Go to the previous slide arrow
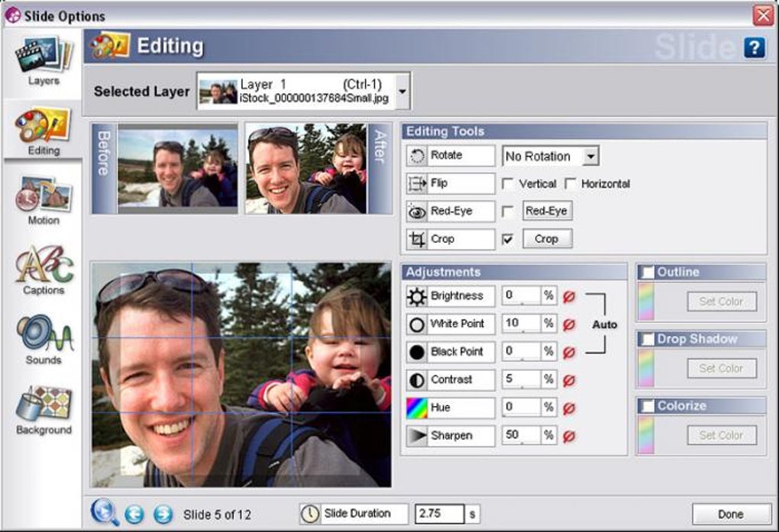Image resolution: width=779 pixels, height=532 pixels. pos(134,514)
